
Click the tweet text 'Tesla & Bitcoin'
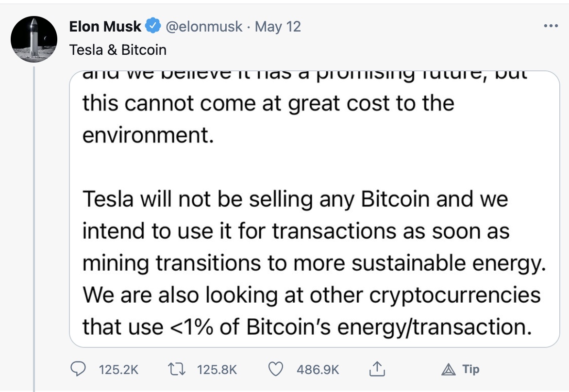[x=118, y=50]
